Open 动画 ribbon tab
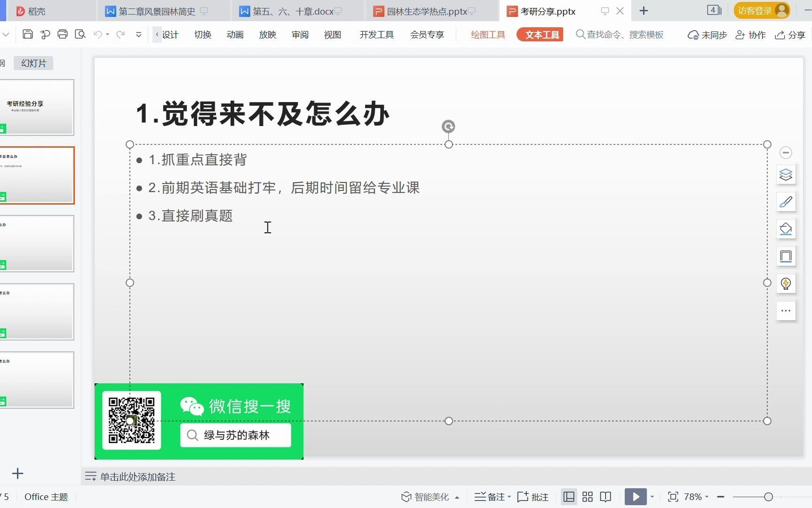Viewport: 812px width, 508px height. click(235, 35)
